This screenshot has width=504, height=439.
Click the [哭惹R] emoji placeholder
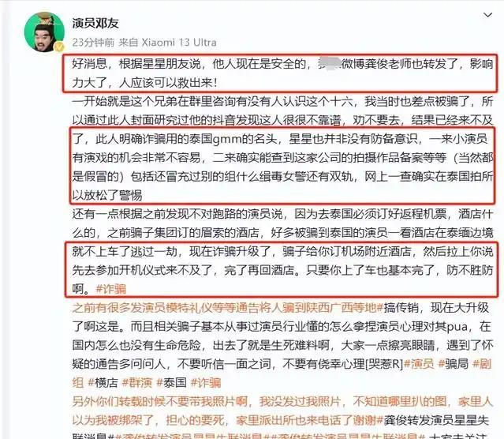[x=384, y=364]
